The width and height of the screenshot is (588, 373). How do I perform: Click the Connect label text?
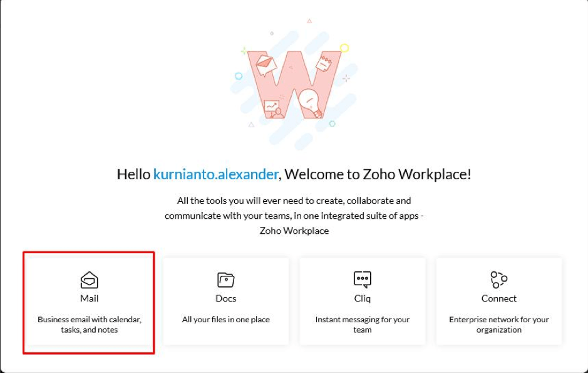click(498, 298)
